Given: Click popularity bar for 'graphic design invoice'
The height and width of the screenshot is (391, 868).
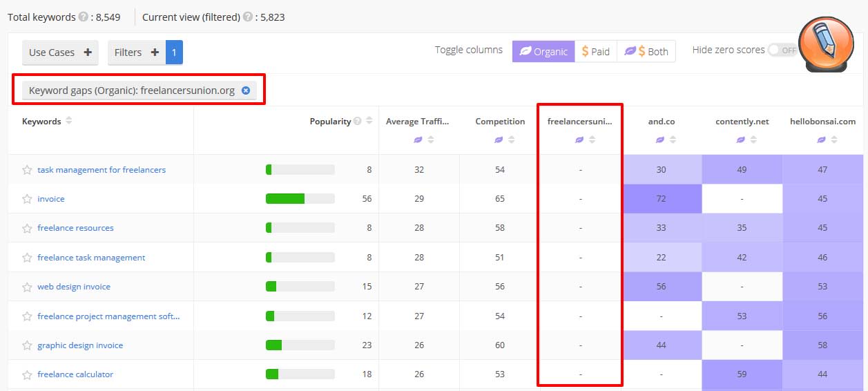Looking at the screenshot, I should pos(300,345).
